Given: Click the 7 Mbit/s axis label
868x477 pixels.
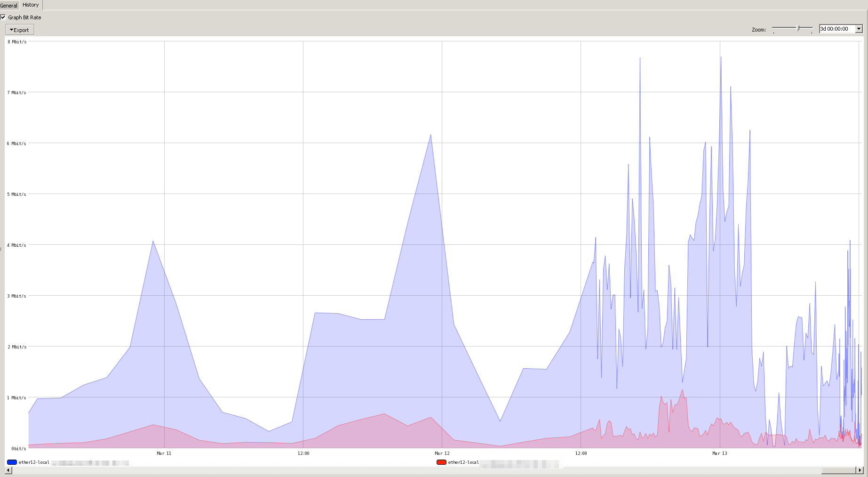Looking at the screenshot, I should pyautogui.click(x=16, y=93).
